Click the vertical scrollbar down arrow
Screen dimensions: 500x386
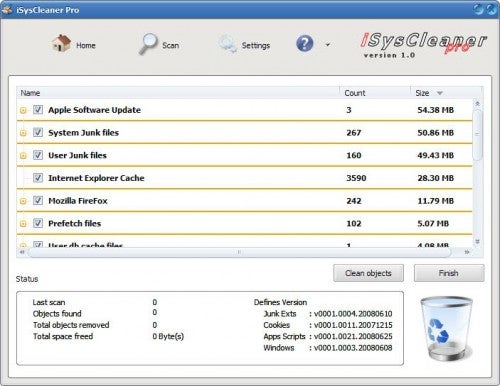pos(477,241)
